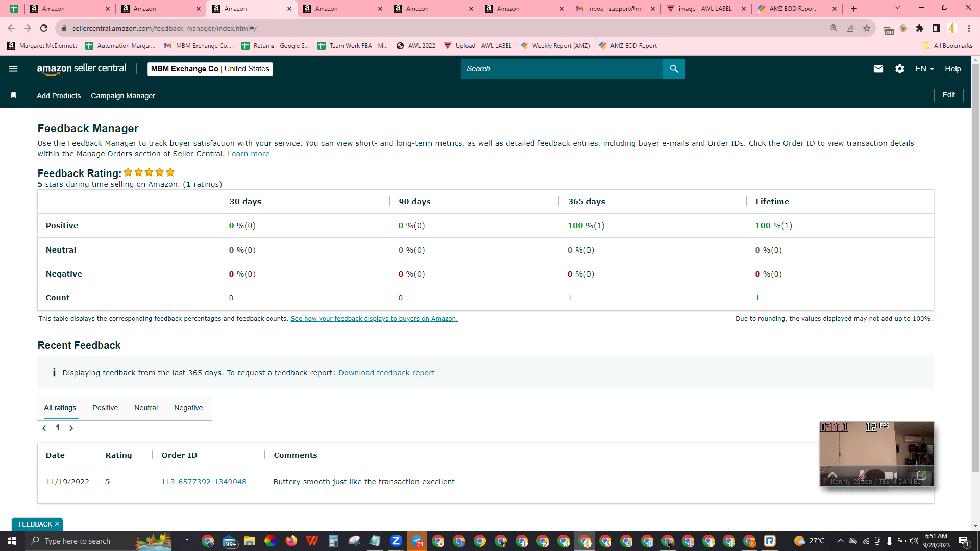Open a new browser tab
This screenshot has width=980, height=551.
853,9
